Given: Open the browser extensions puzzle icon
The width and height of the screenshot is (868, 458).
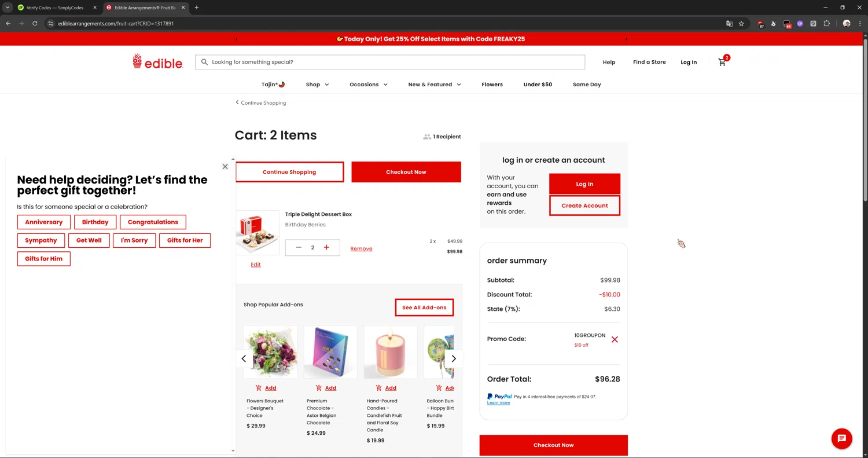Looking at the screenshot, I should pos(826,24).
